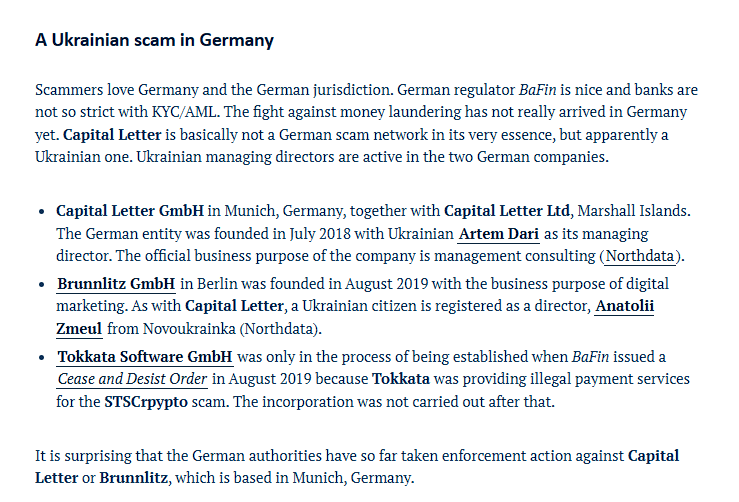Click the italic BaFin in the opening paragraph
The height and width of the screenshot is (502, 739).
tap(538, 90)
